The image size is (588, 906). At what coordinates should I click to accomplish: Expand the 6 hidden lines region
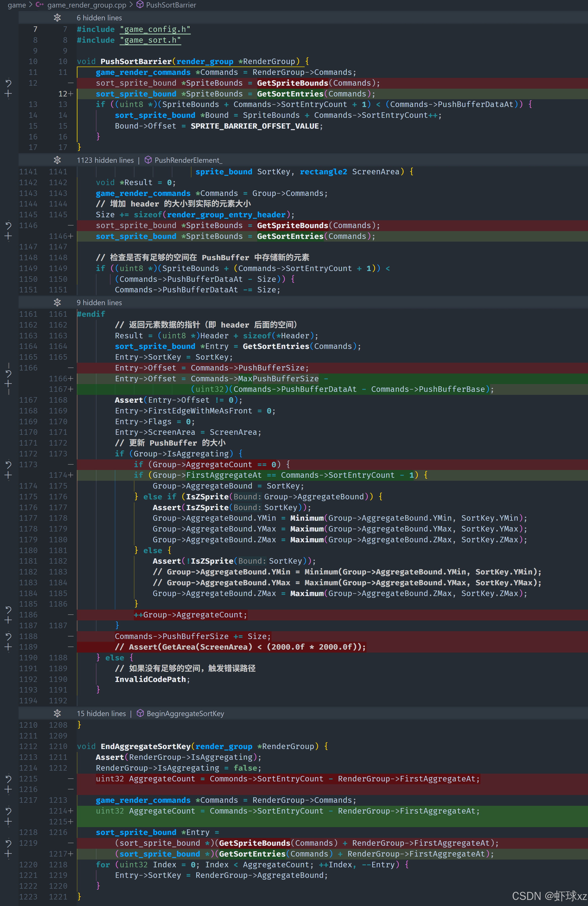pyautogui.click(x=57, y=18)
